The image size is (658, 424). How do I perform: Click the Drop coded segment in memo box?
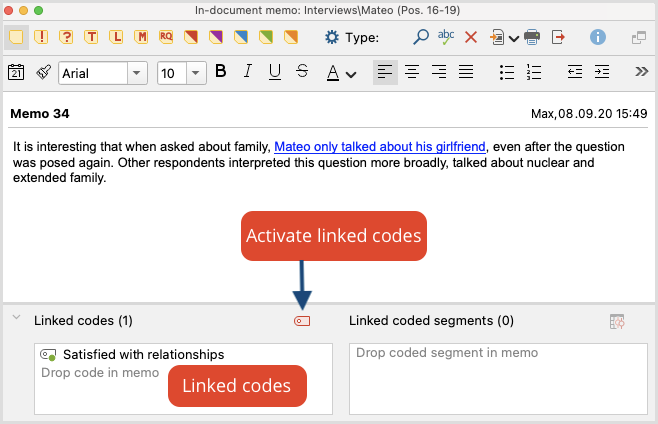(498, 379)
